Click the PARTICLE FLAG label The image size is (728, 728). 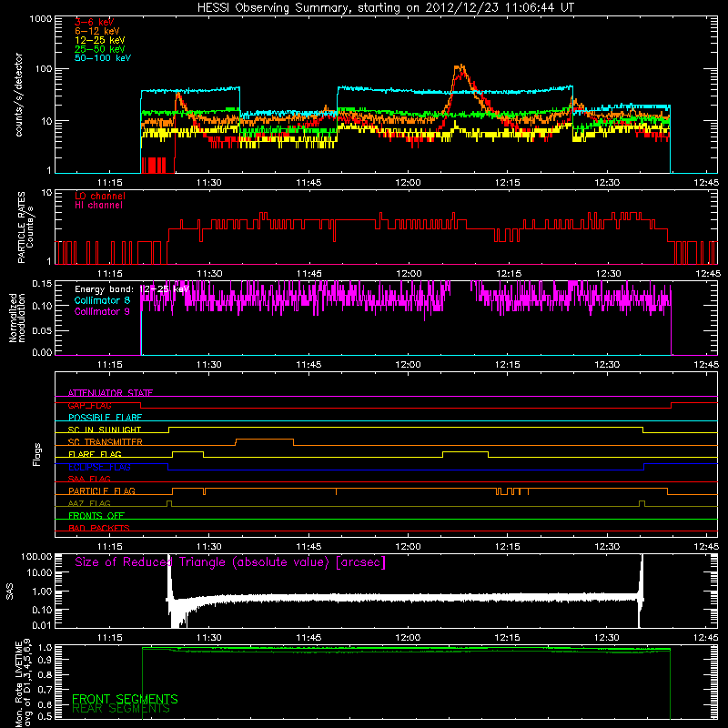coord(102,490)
